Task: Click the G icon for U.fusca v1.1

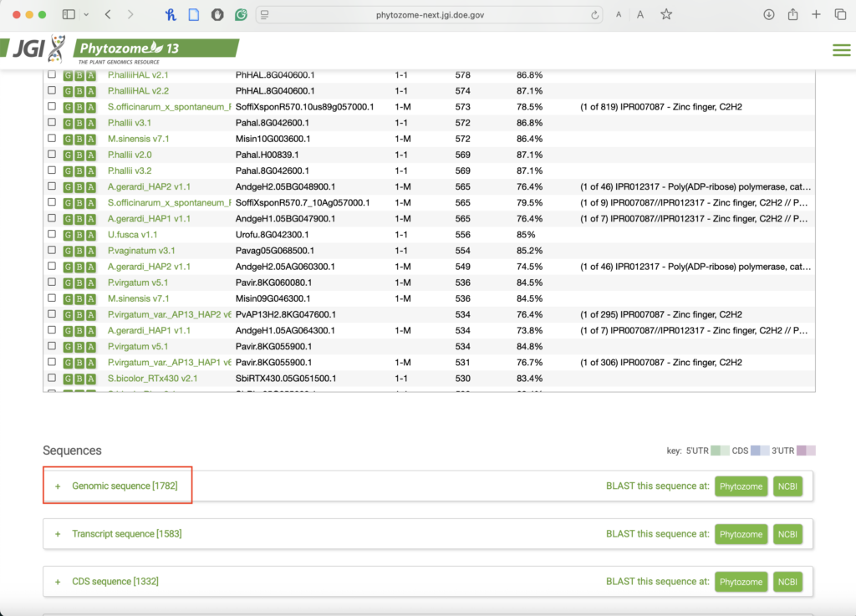Action: 69,235
